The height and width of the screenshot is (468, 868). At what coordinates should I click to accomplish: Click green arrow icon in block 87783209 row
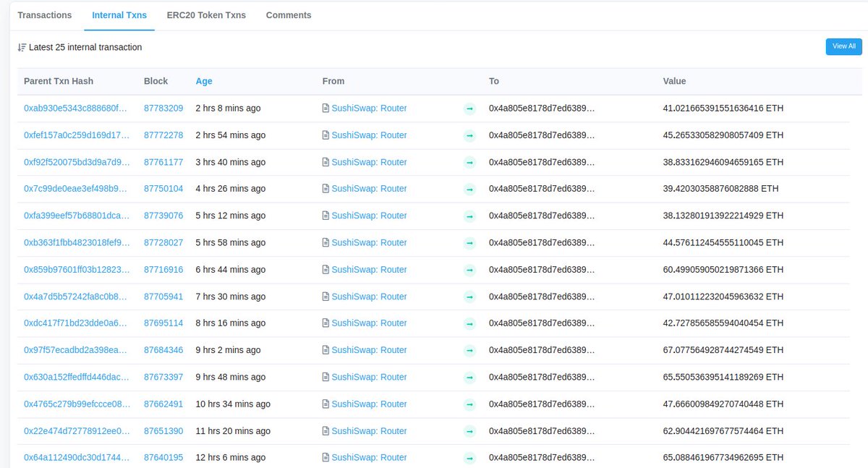469,109
